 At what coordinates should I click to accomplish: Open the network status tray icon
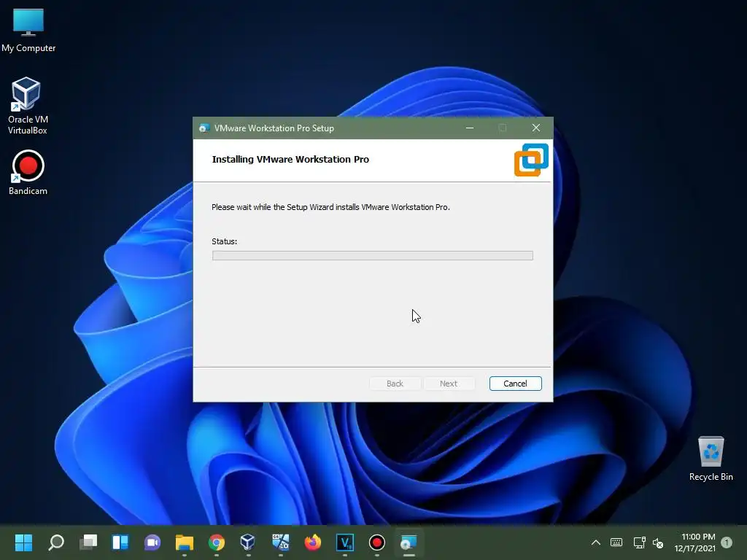[x=639, y=542]
